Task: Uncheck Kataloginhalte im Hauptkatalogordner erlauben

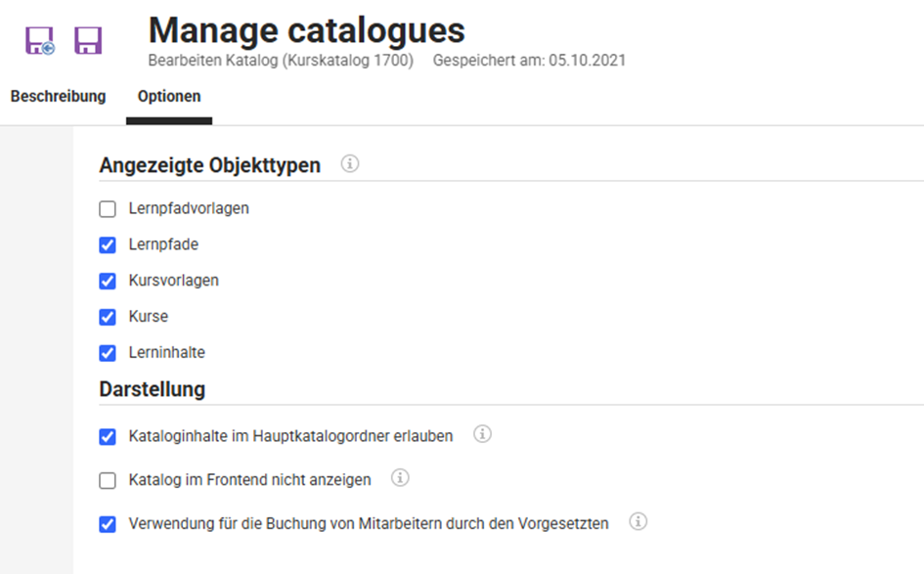Action: pos(107,436)
